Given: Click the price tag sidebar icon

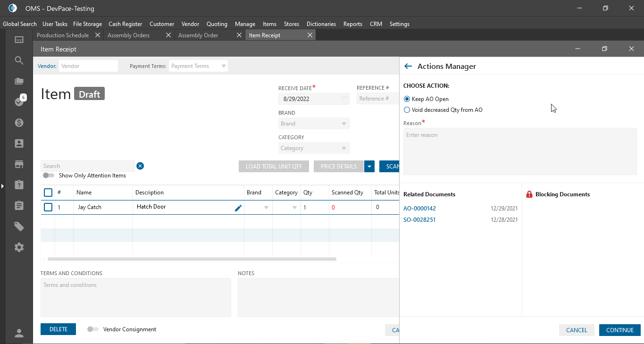Looking at the screenshot, I should (19, 227).
